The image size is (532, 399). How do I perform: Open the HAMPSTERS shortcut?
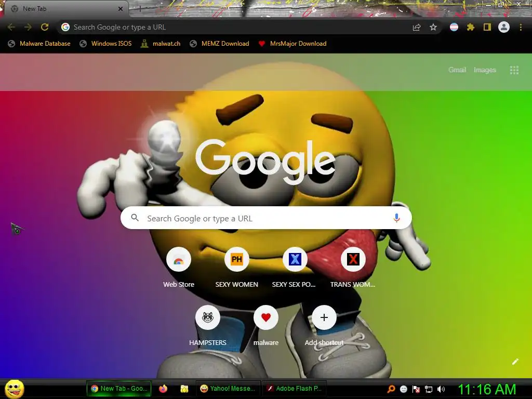click(x=208, y=317)
